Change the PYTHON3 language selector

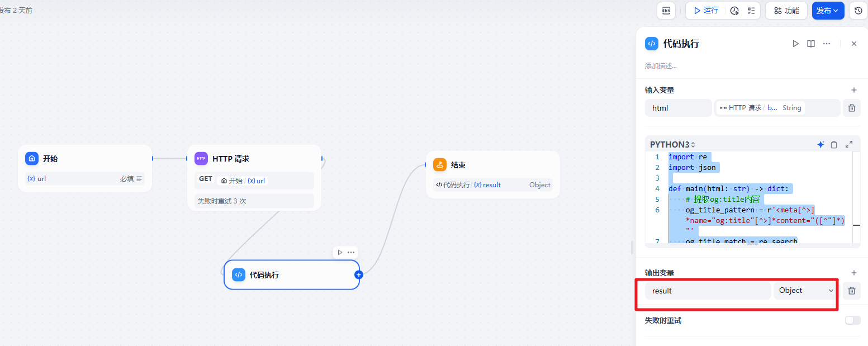[672, 145]
